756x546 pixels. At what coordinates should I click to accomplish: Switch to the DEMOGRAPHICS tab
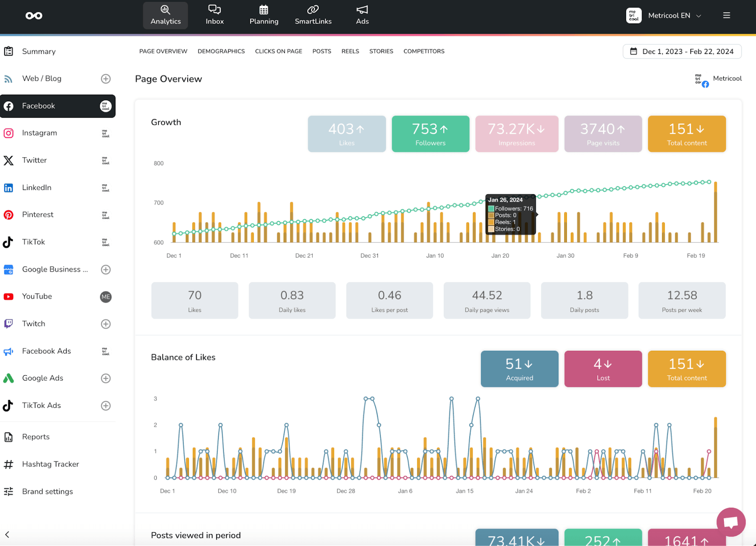[x=221, y=51]
